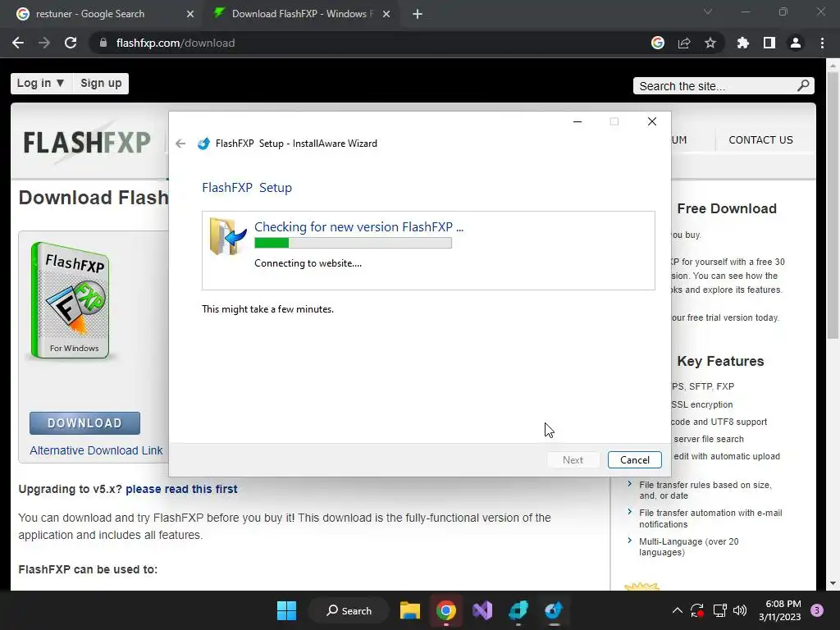Image resolution: width=840 pixels, height=630 pixels.
Task: Click the Search the site field
Action: click(x=716, y=86)
